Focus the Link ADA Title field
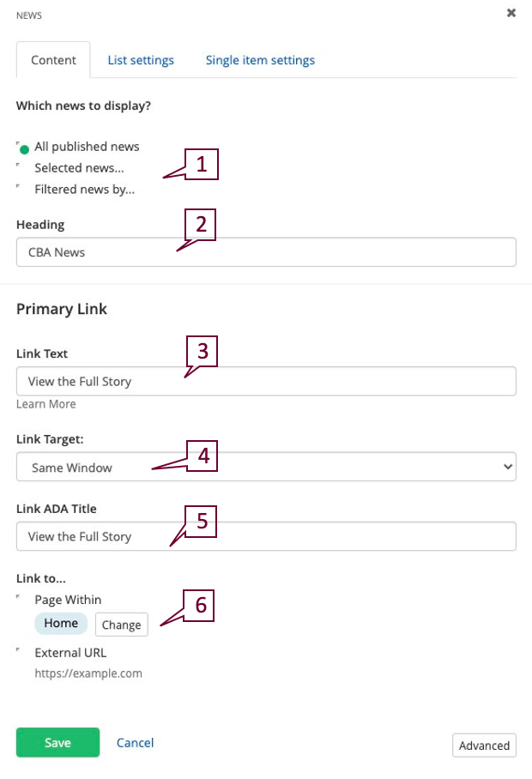This screenshot has width=532, height=779. click(x=266, y=536)
